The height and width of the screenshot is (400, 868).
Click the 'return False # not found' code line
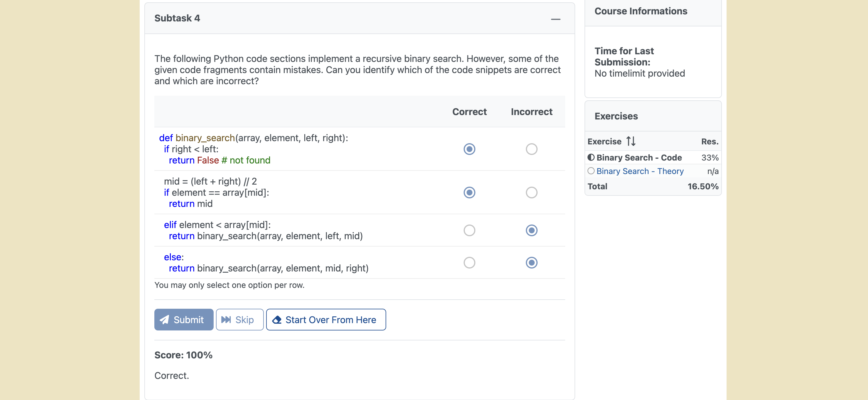219,161
